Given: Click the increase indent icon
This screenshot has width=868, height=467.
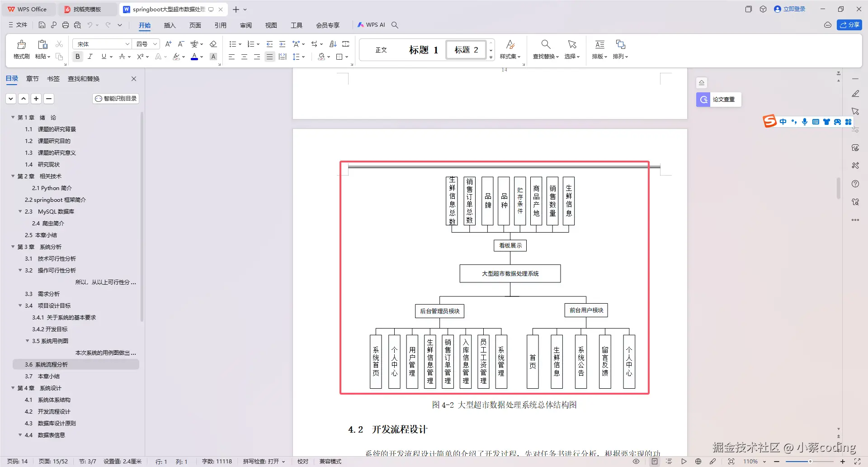Looking at the screenshot, I should 282,44.
